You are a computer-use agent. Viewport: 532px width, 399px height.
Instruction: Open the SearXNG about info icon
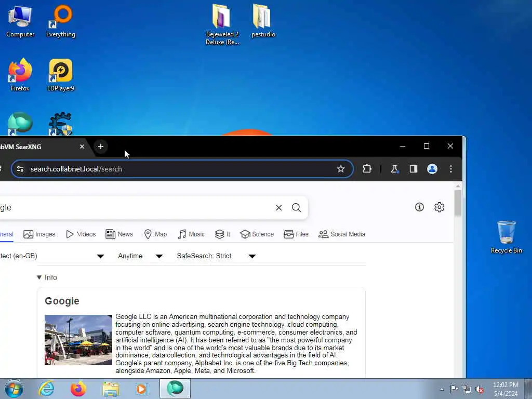[419, 207]
